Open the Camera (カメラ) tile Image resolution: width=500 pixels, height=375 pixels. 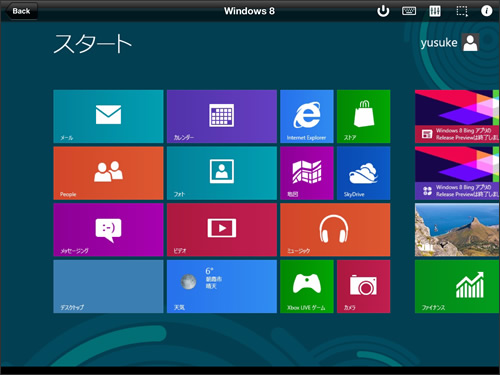click(x=363, y=286)
